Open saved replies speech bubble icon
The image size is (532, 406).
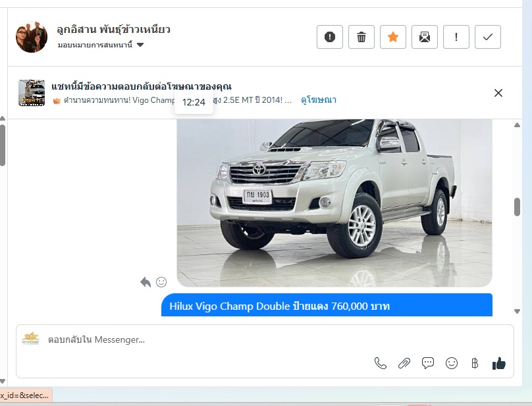[428, 363]
